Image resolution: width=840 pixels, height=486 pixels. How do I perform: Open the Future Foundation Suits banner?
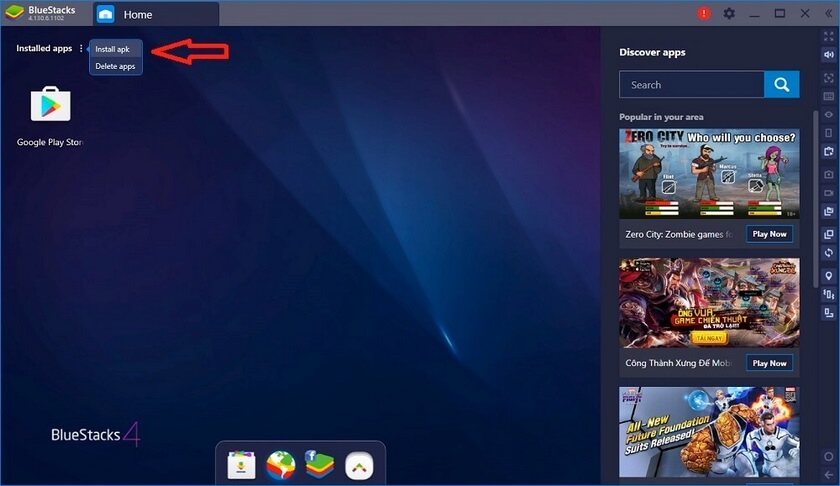tap(709, 432)
